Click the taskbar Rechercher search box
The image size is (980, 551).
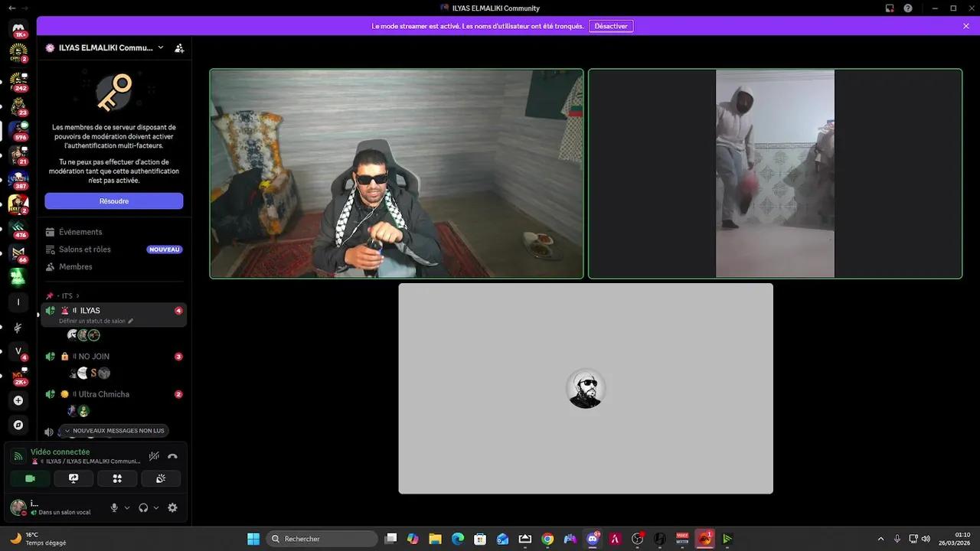322,539
